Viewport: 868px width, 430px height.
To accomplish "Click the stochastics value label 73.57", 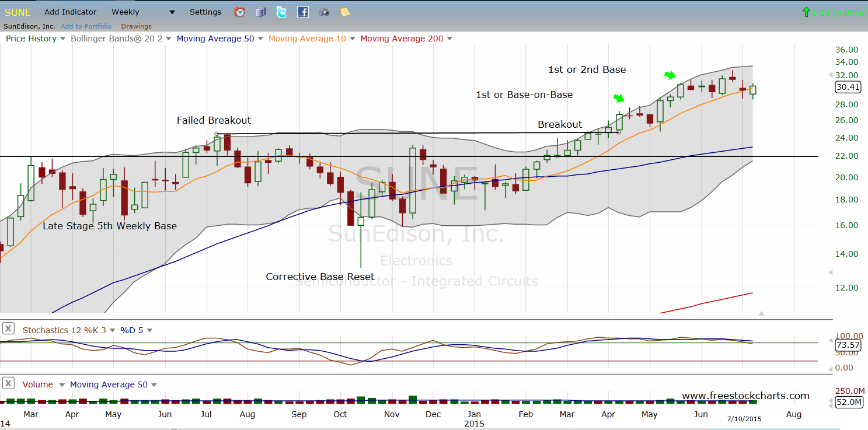I will (848, 345).
